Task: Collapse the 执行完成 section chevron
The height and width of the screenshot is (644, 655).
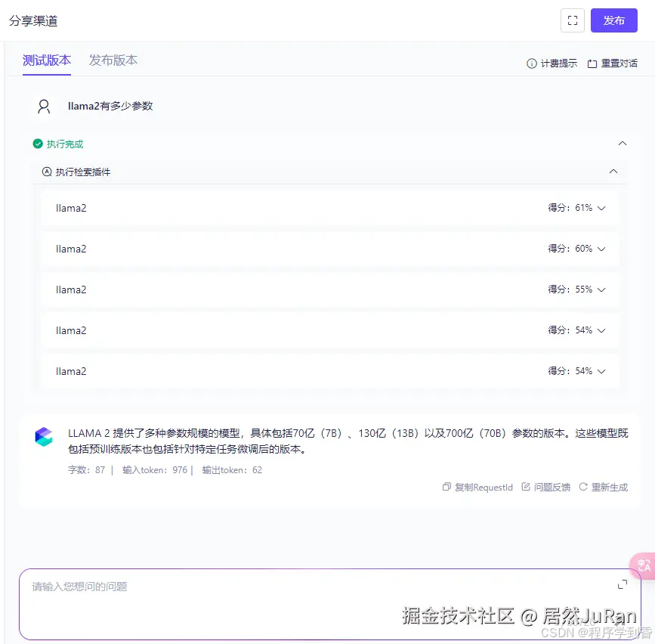Action: click(x=622, y=144)
